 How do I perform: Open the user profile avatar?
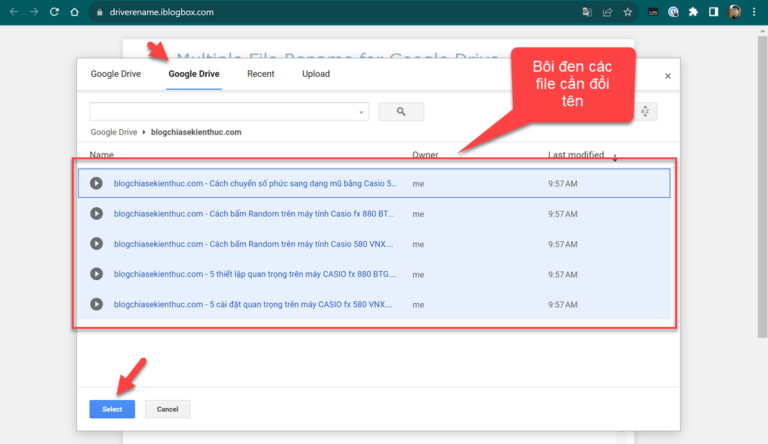[734, 12]
